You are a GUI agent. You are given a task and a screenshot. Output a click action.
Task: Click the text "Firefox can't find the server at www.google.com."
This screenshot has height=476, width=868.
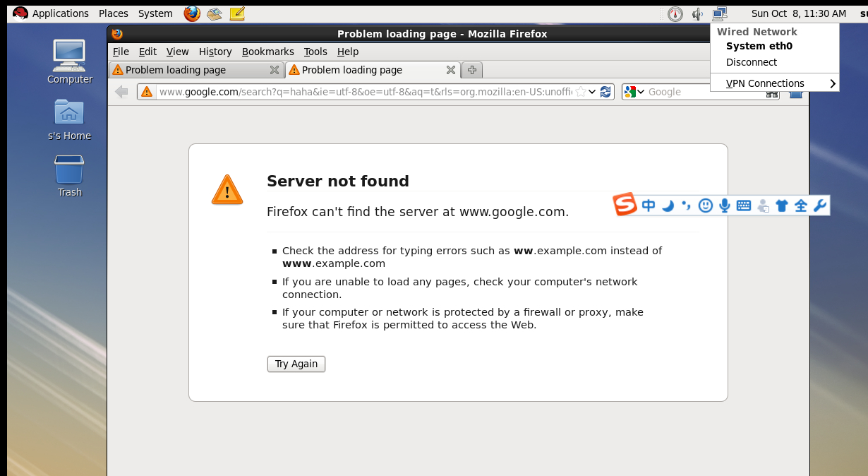pyautogui.click(x=418, y=212)
